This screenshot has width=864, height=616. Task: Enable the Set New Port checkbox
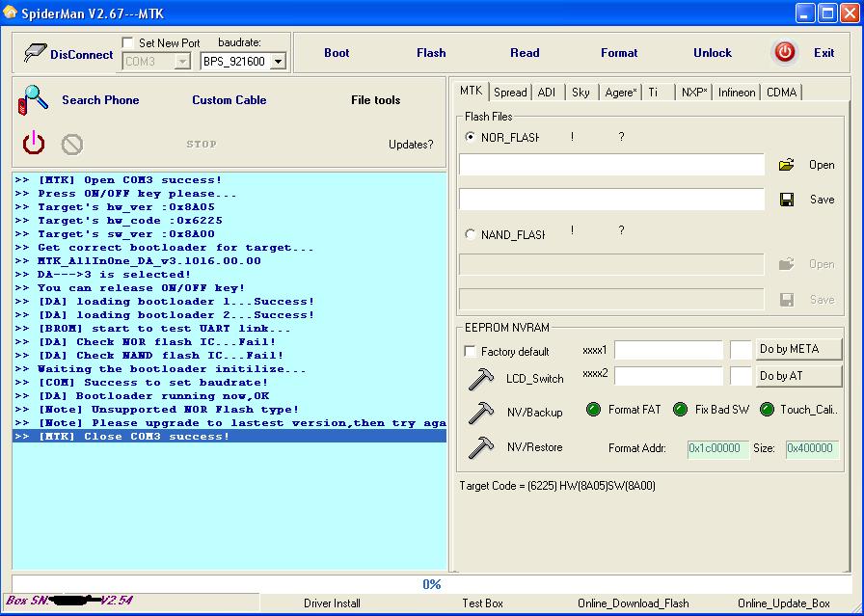[128, 43]
